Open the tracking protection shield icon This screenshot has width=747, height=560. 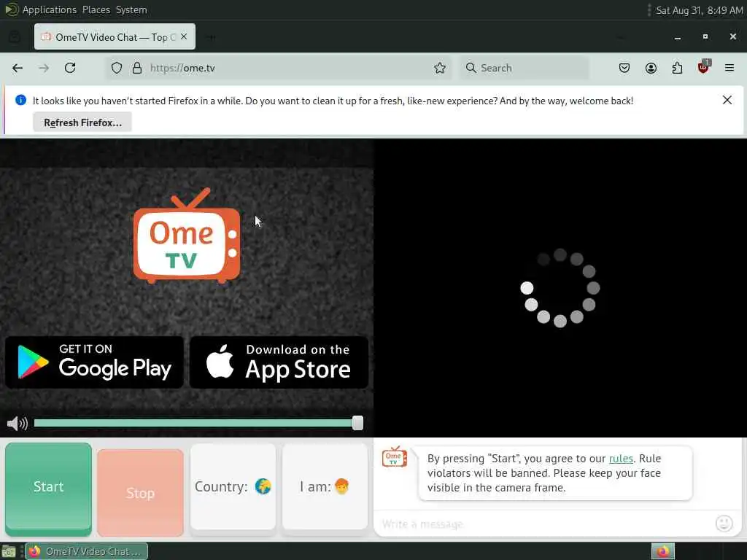click(117, 68)
